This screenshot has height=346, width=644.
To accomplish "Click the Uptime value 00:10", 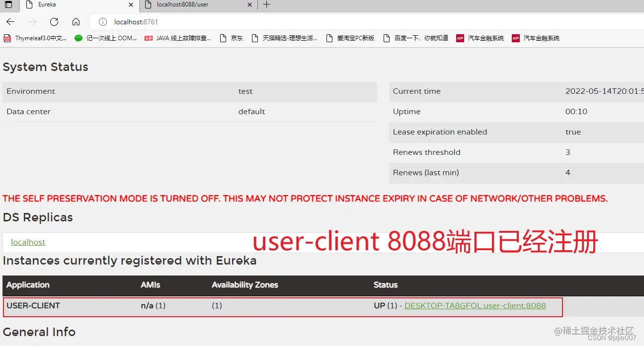I will (x=576, y=112).
